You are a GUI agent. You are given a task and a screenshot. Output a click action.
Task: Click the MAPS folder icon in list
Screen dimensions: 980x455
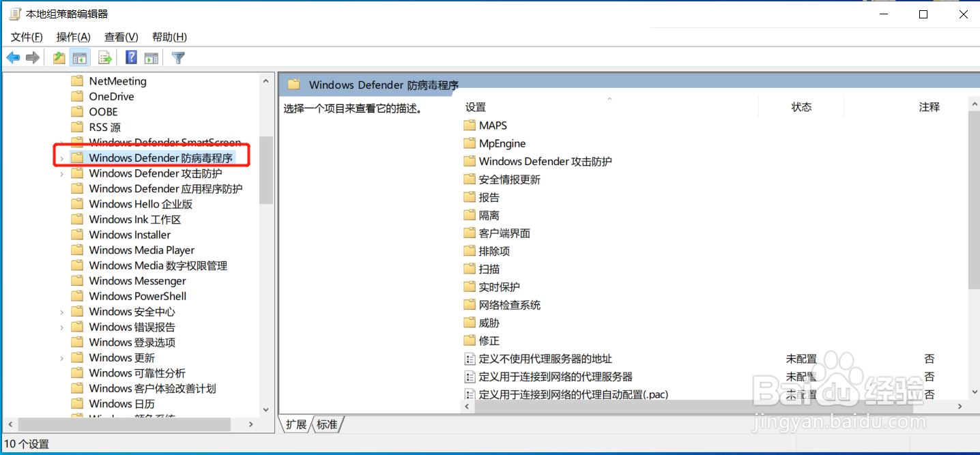coord(470,126)
